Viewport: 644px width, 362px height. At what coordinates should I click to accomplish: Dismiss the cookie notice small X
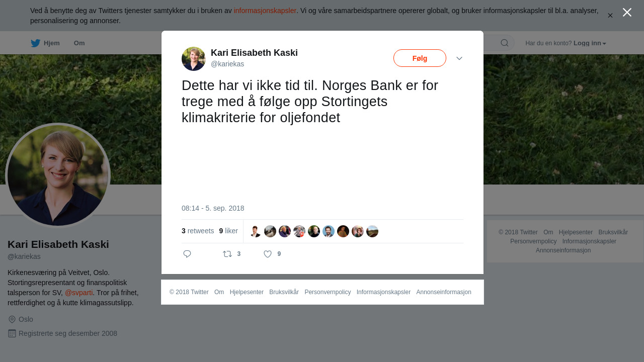pos(610,16)
